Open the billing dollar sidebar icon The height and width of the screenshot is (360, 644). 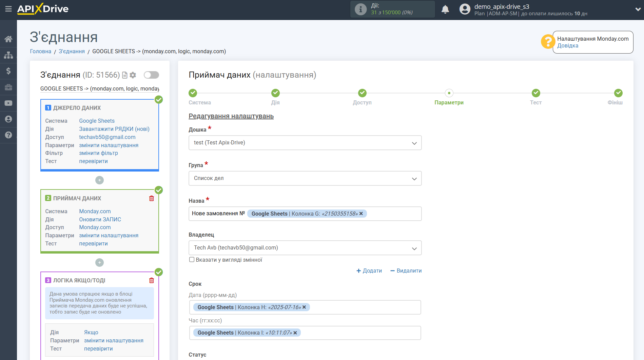(x=8, y=71)
